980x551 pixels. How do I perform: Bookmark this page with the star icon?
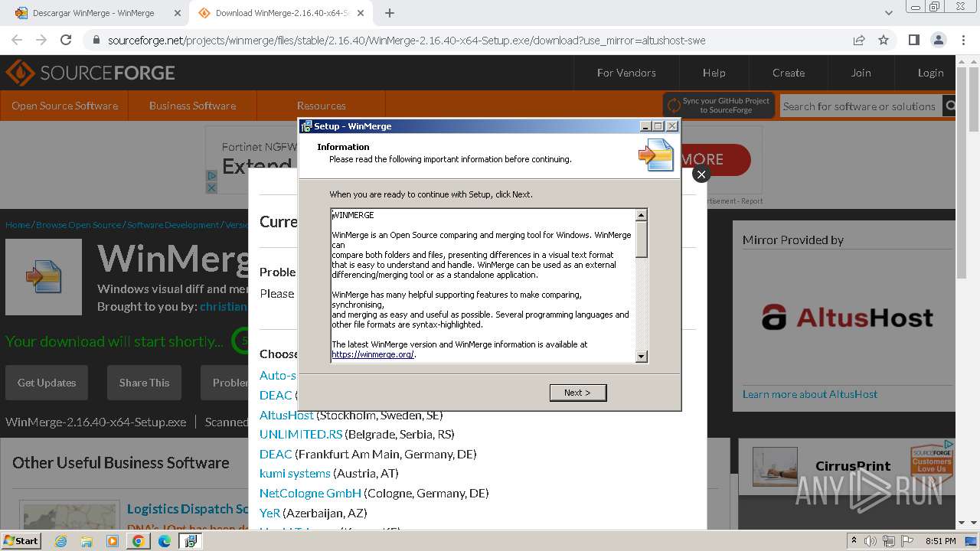[x=884, y=40]
